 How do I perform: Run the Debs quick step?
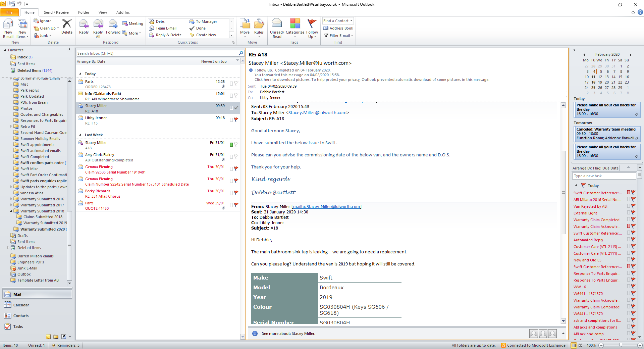click(x=157, y=21)
